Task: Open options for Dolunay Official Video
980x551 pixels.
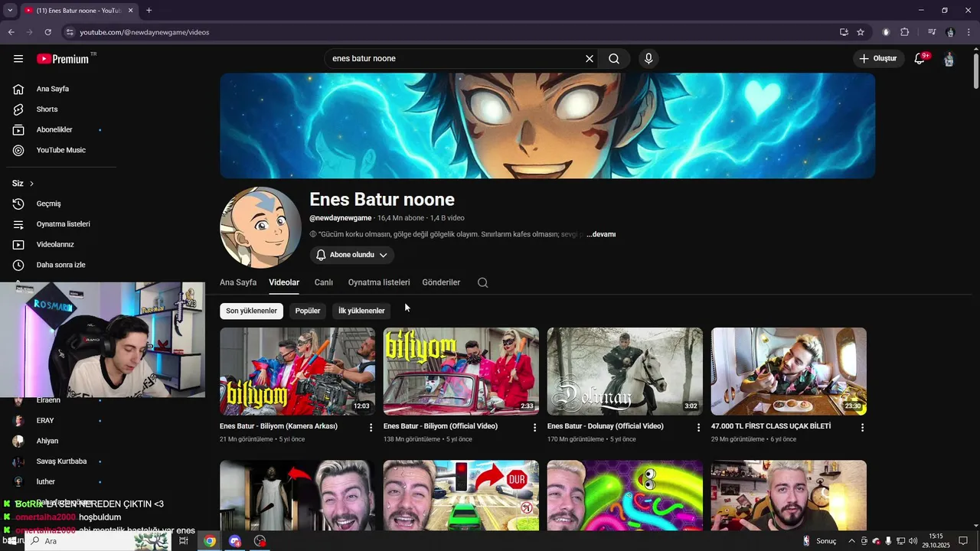Action: pyautogui.click(x=698, y=427)
